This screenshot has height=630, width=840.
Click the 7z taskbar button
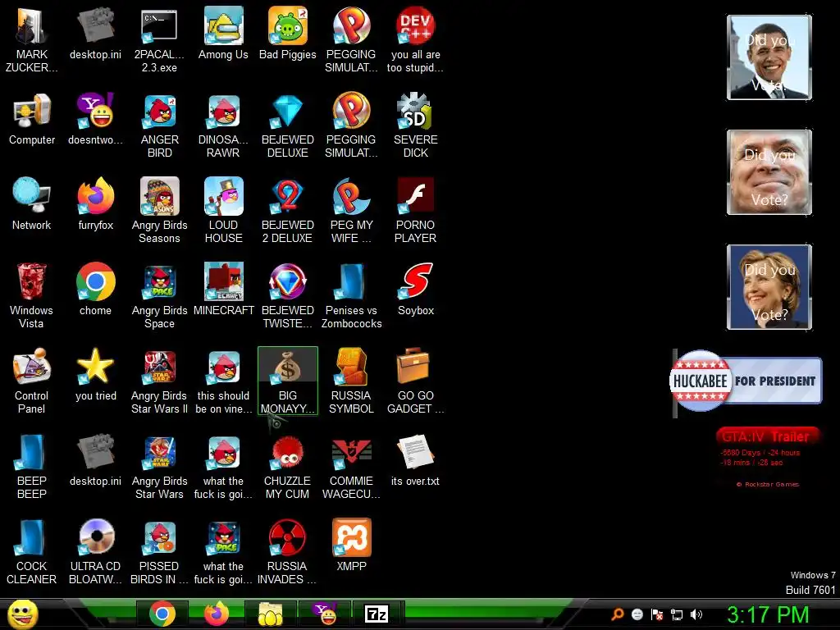click(377, 614)
